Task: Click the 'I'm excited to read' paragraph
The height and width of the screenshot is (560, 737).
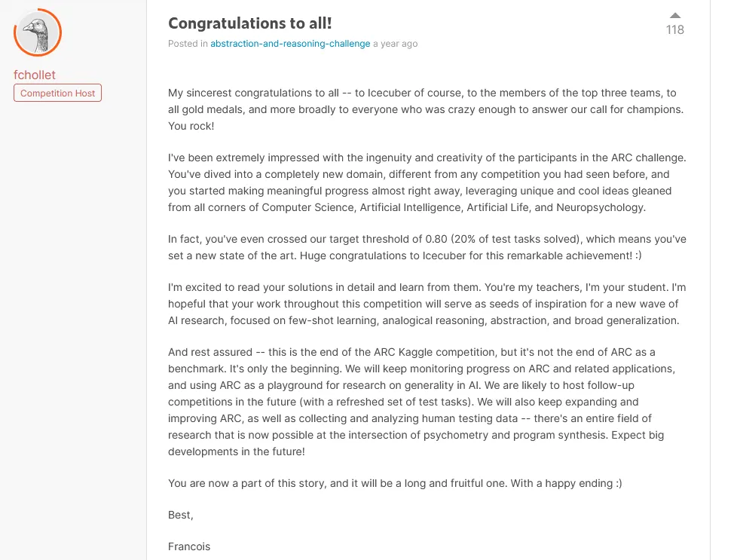Action: click(427, 304)
